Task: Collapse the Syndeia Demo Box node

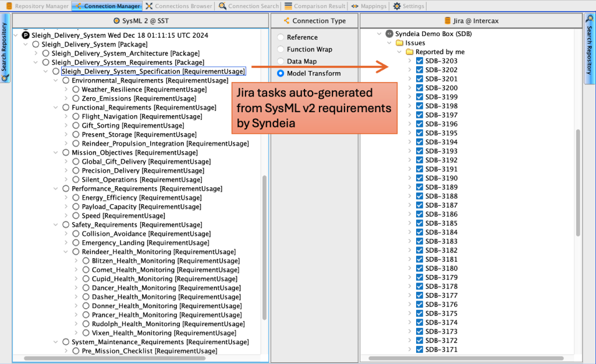Action: coord(379,34)
